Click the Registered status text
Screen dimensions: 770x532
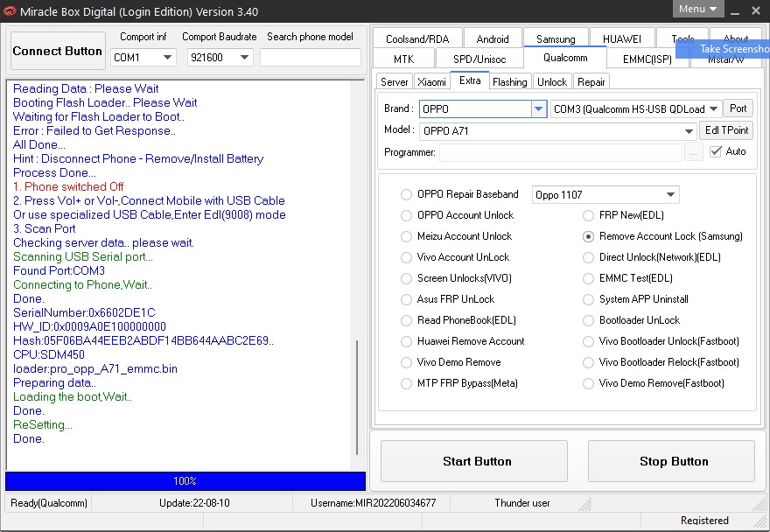[x=704, y=521]
